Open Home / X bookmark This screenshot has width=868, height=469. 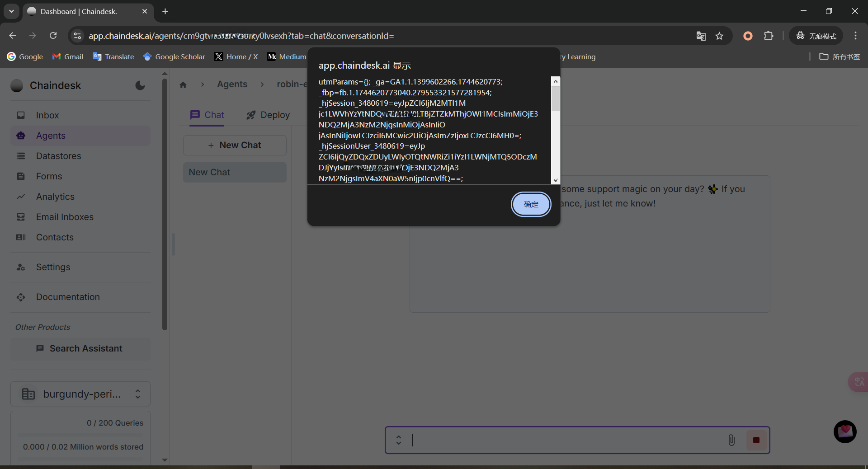pyautogui.click(x=236, y=56)
